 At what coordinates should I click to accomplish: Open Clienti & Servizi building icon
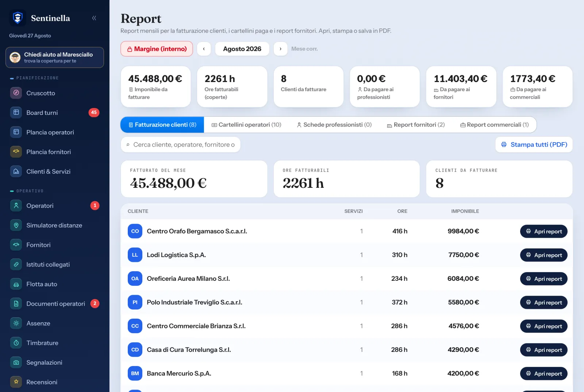point(16,171)
